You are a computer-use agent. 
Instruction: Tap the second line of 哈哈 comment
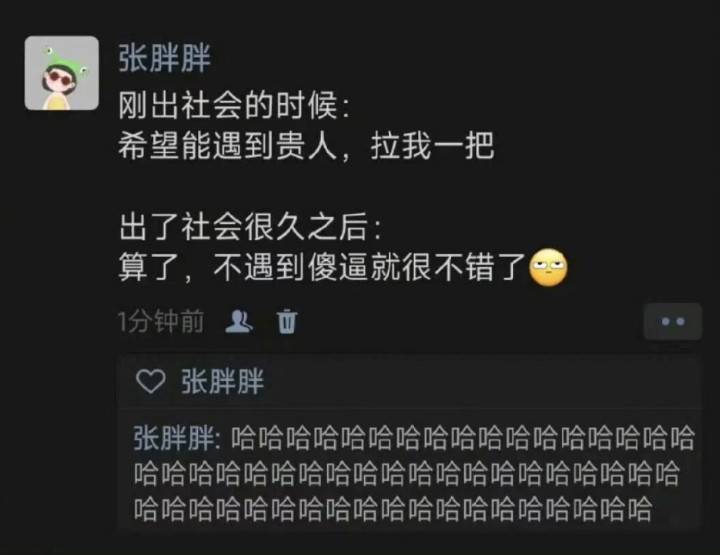406,474
